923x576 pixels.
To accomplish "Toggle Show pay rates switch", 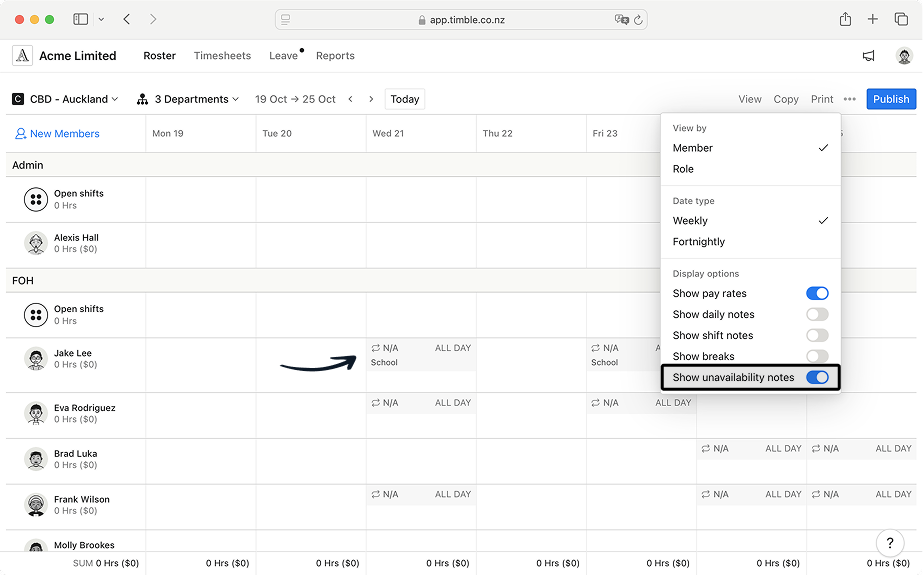I will pos(817,294).
